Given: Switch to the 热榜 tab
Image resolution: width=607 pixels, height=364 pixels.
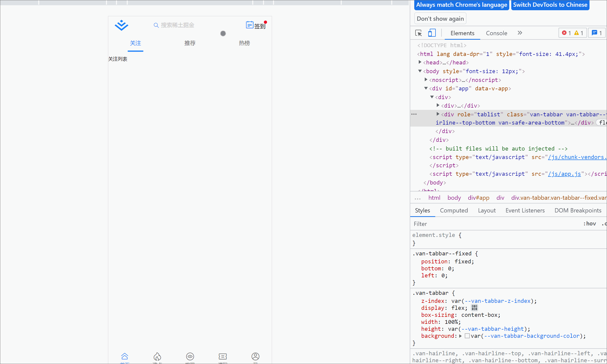Looking at the screenshot, I should click(x=244, y=43).
